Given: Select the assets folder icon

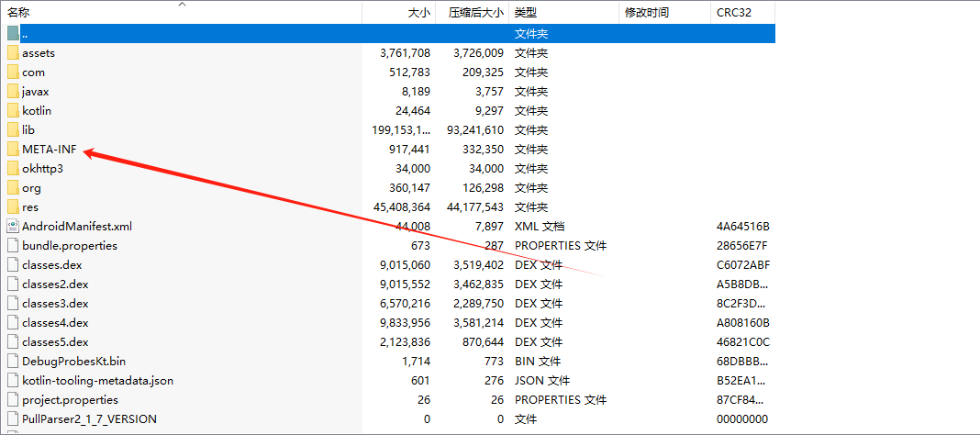Looking at the screenshot, I should (x=13, y=53).
